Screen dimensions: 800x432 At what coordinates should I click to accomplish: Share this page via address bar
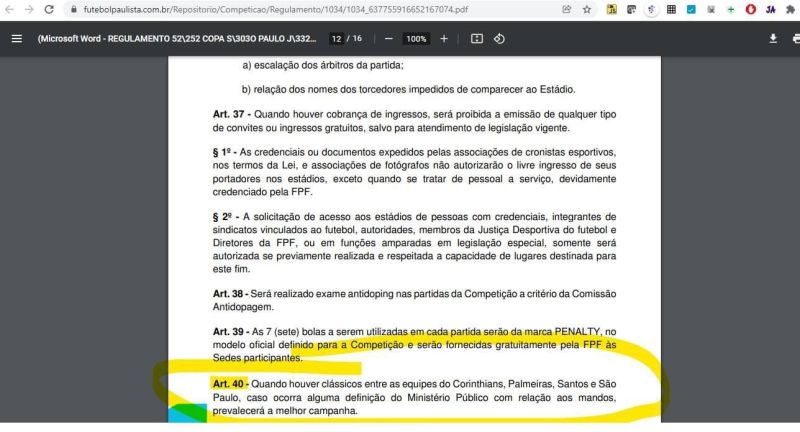coord(567,9)
